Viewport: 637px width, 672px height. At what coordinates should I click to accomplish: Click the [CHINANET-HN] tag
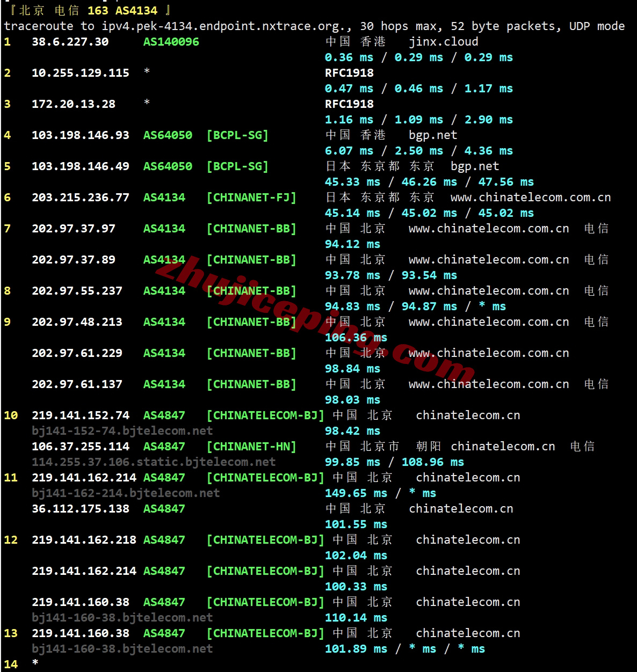click(x=251, y=447)
